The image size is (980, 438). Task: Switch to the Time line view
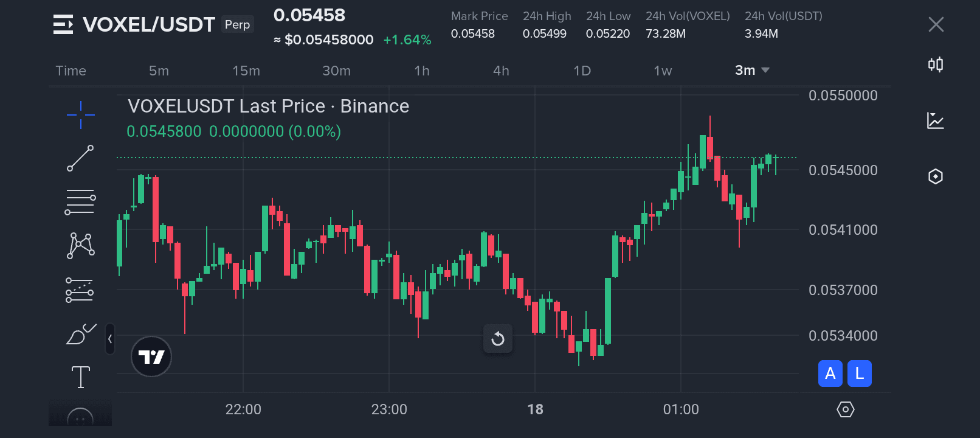tap(71, 71)
